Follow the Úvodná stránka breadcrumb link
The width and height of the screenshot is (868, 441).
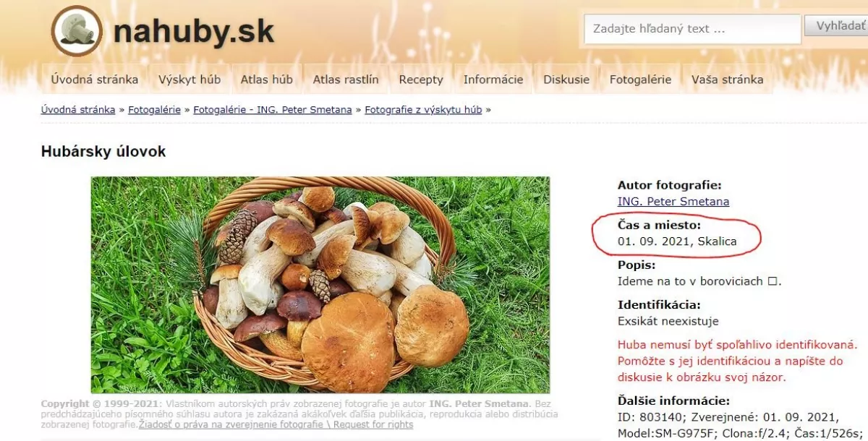click(78, 110)
